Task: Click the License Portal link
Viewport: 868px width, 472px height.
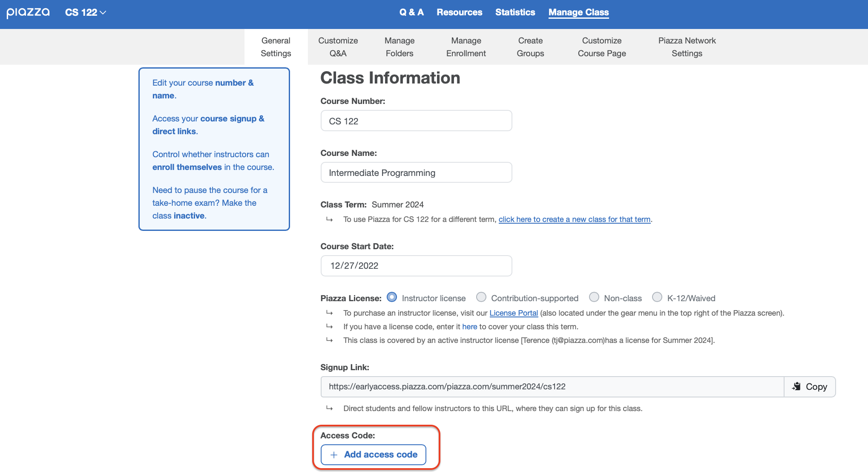Action: [513, 313]
